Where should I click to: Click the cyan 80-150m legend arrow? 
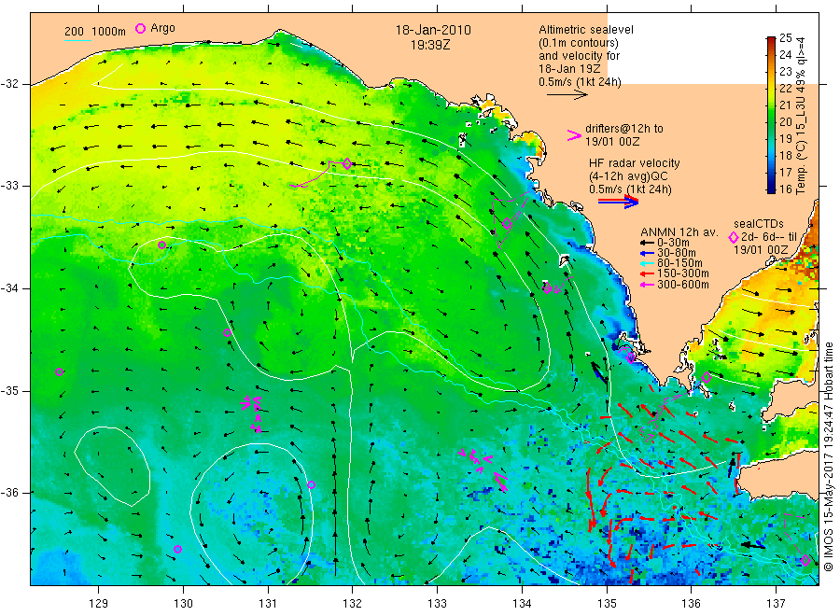(x=647, y=263)
